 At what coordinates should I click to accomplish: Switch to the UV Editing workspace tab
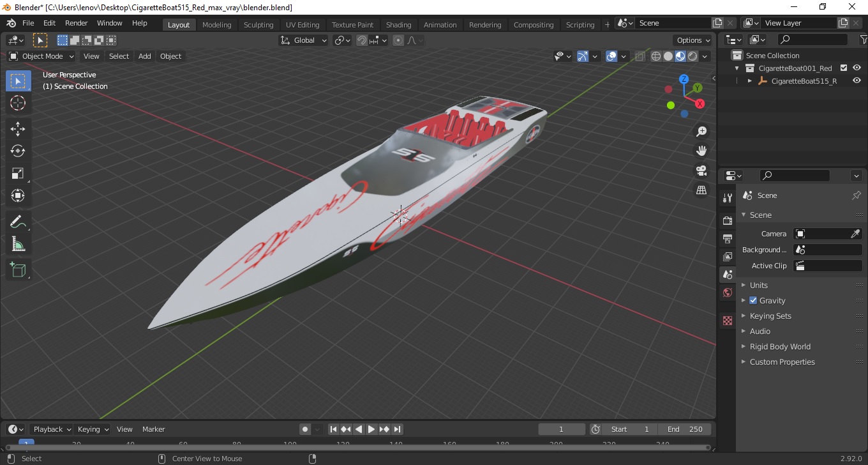click(x=303, y=25)
